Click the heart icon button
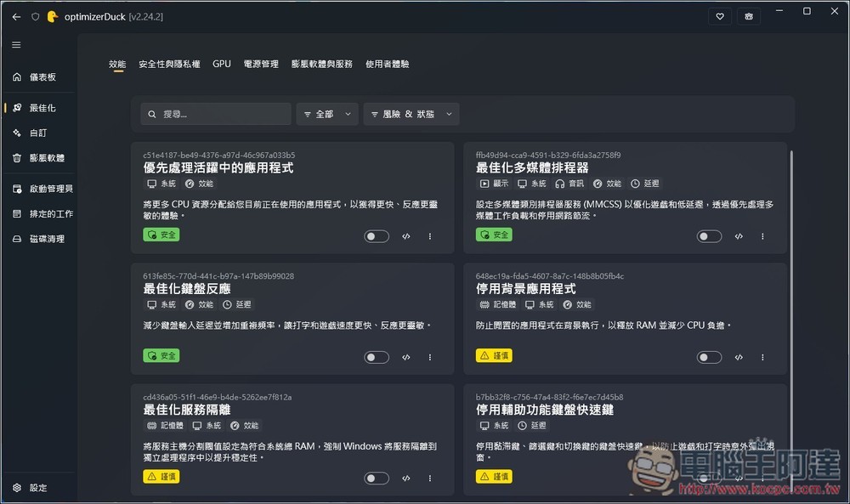Viewport: 850px width, 504px height. 720,16
